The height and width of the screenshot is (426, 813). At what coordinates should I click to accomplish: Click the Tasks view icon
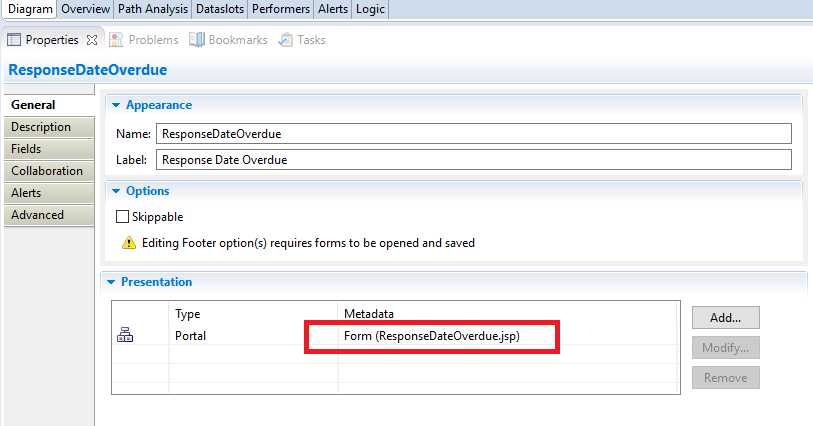click(x=286, y=40)
